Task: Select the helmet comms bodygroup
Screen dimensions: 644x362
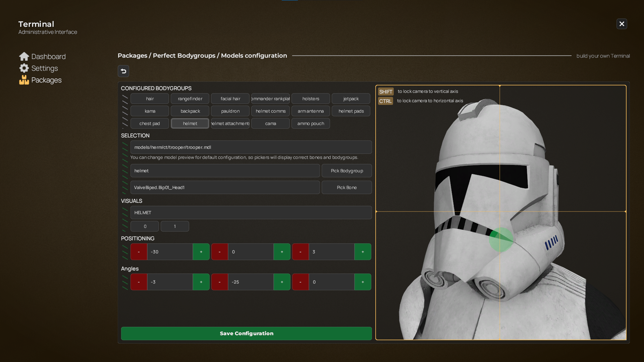Action: (270, 111)
